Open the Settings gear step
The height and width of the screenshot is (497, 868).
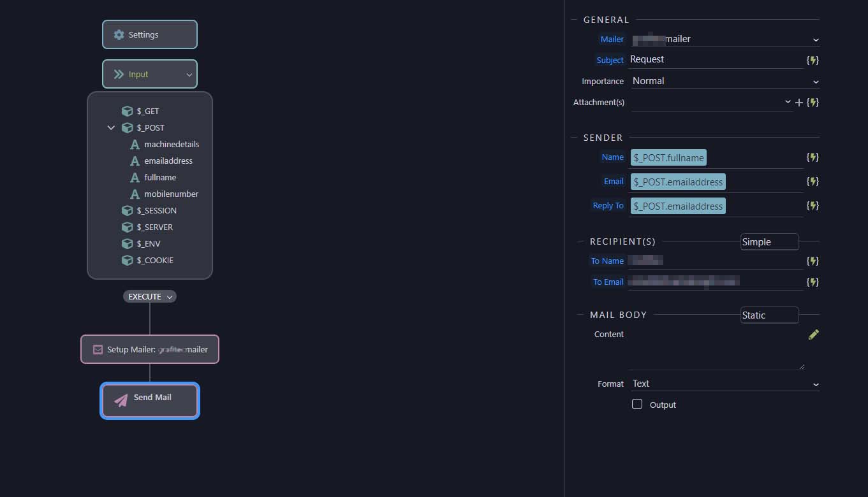pos(150,34)
